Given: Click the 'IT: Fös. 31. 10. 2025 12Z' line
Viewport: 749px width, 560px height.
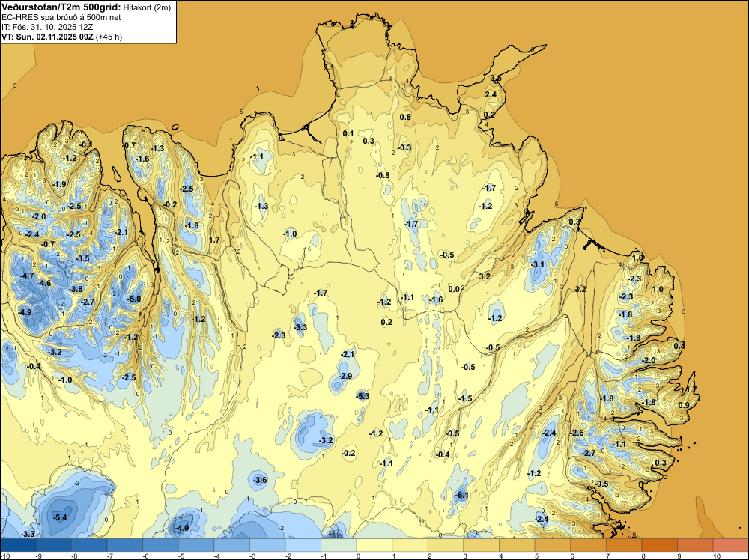Looking at the screenshot, I should [x=47, y=27].
